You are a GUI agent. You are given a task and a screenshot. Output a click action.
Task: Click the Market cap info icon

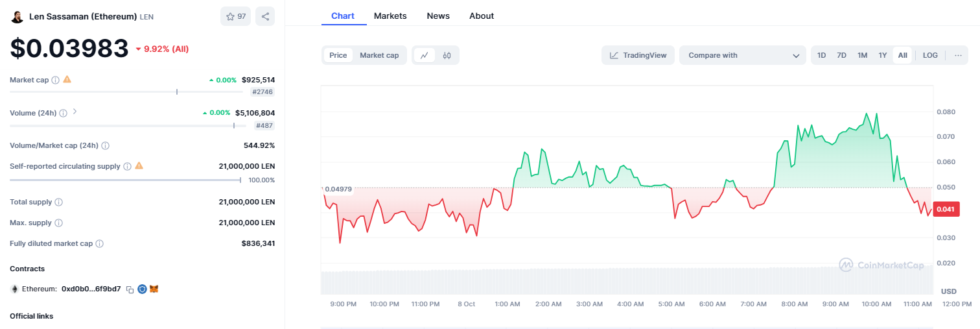[55, 80]
